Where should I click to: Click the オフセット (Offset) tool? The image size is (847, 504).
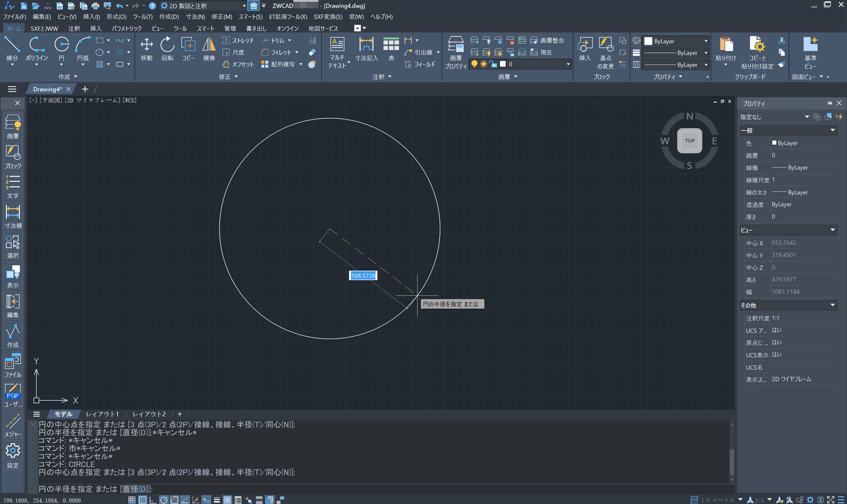click(x=238, y=64)
